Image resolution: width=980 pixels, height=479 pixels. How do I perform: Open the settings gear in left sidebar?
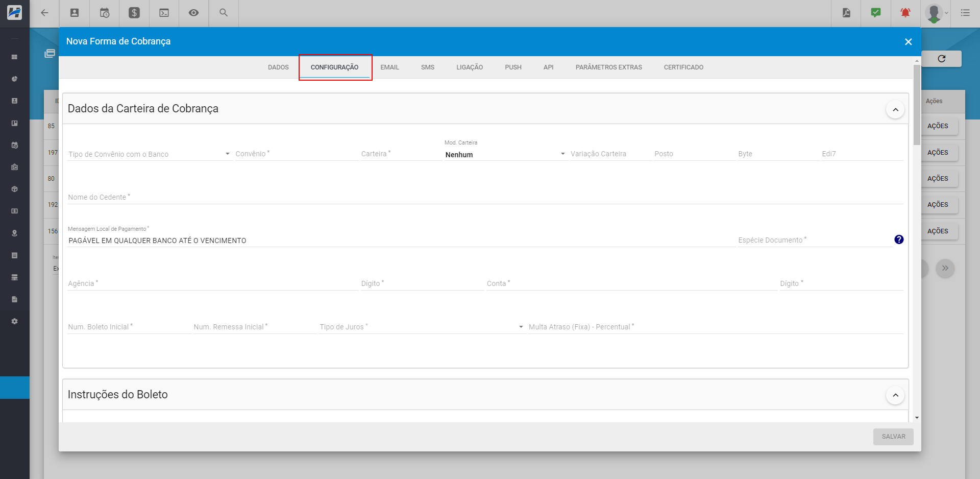pos(15,321)
